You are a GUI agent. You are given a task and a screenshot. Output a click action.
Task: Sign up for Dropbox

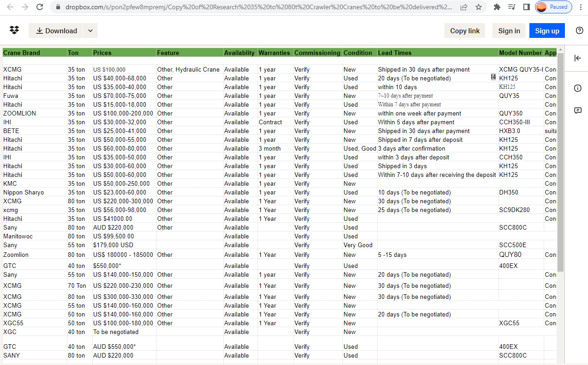point(547,30)
